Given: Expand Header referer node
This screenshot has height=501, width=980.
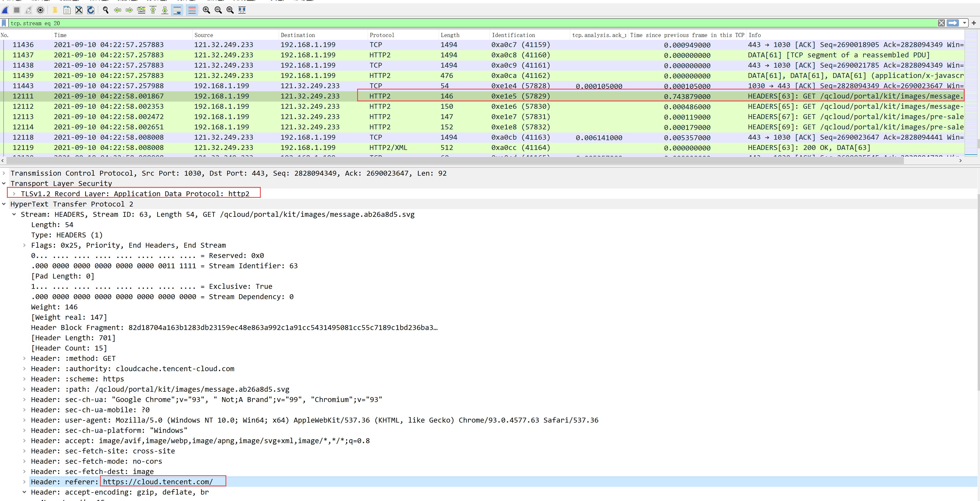Looking at the screenshot, I should click(24, 482).
